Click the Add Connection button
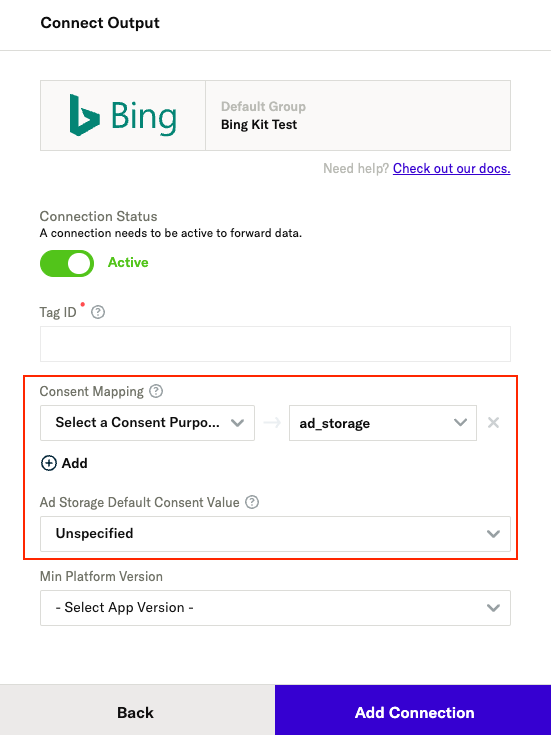The width and height of the screenshot is (551, 735). (413, 710)
